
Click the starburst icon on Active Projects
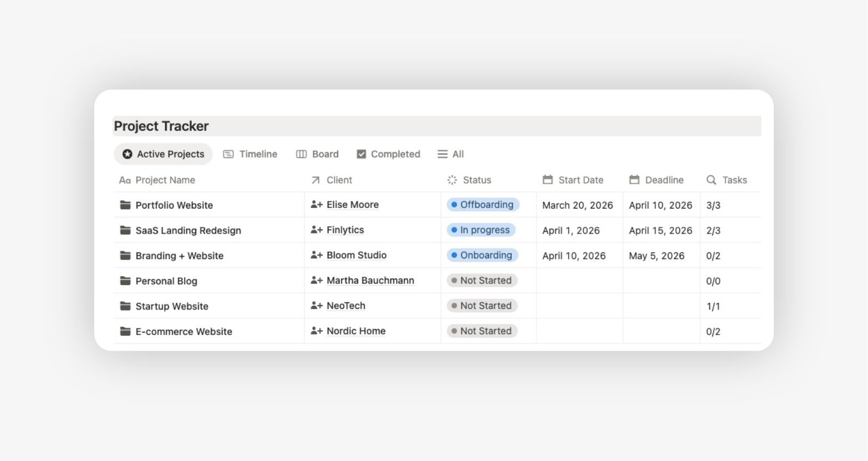tap(127, 154)
